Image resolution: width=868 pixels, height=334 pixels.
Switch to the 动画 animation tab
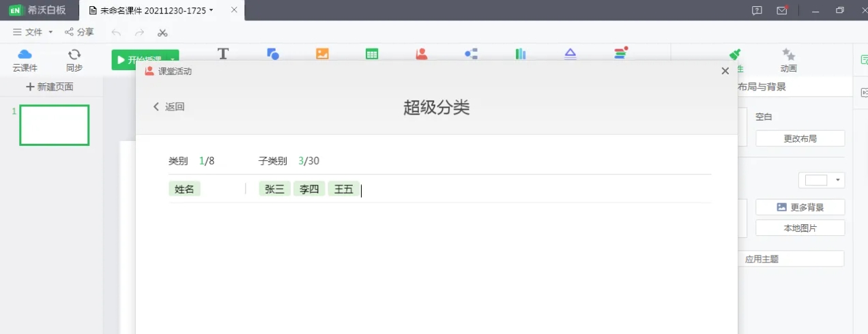(x=789, y=60)
